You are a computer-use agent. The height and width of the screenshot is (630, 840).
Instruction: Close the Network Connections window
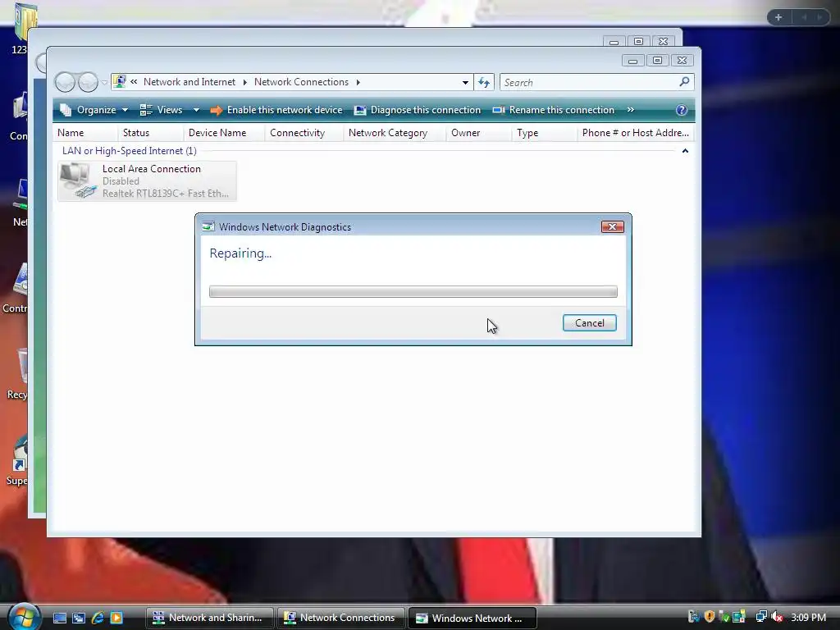pyautogui.click(x=682, y=61)
